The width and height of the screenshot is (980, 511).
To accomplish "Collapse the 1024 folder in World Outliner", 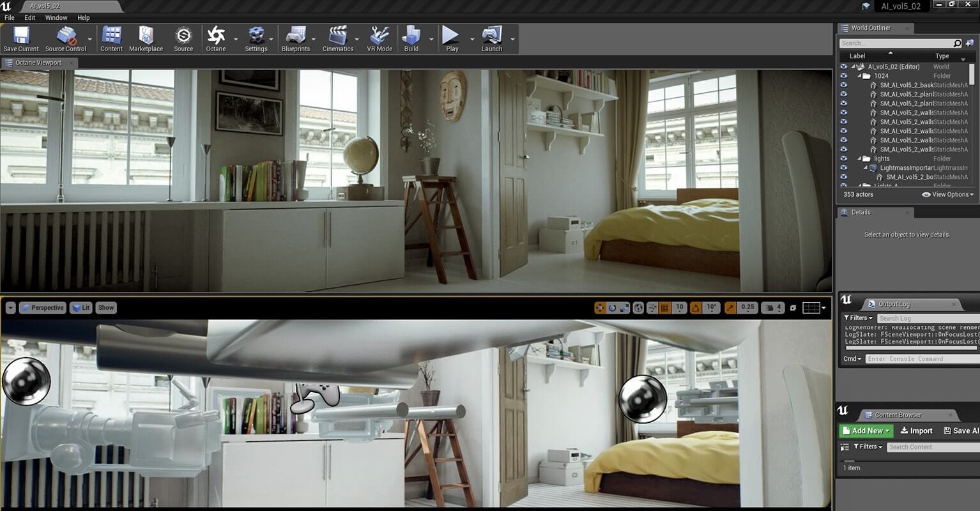I will pyautogui.click(x=859, y=76).
